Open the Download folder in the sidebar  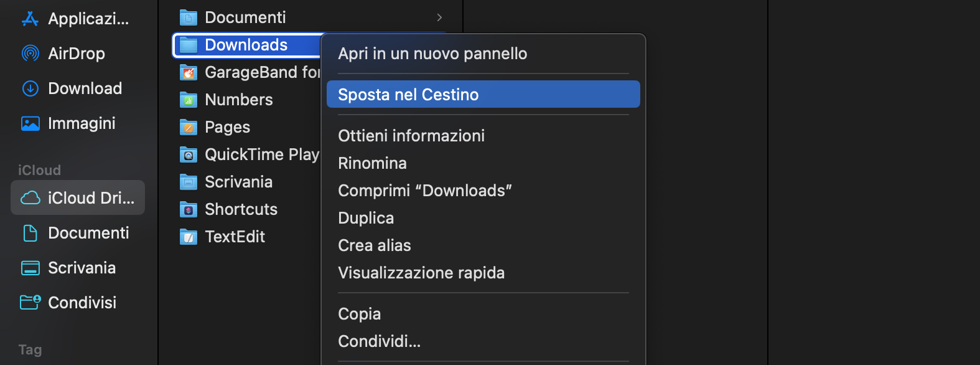pyautogui.click(x=84, y=88)
